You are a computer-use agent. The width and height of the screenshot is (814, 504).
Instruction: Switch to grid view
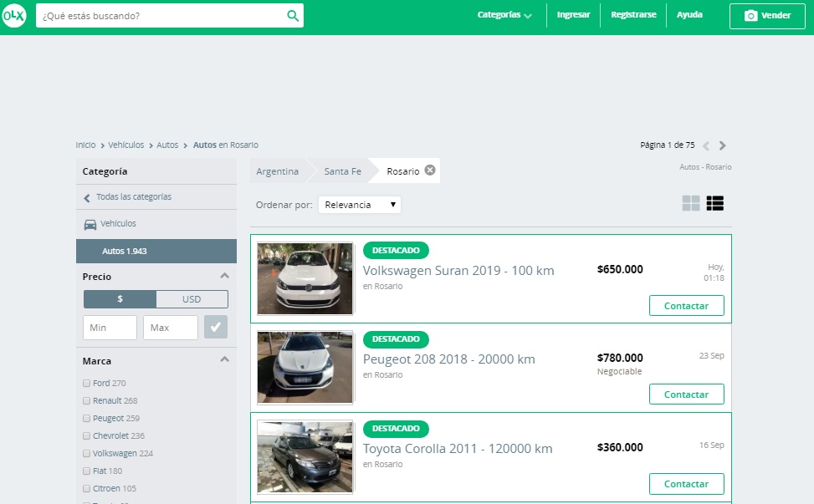[x=691, y=203]
